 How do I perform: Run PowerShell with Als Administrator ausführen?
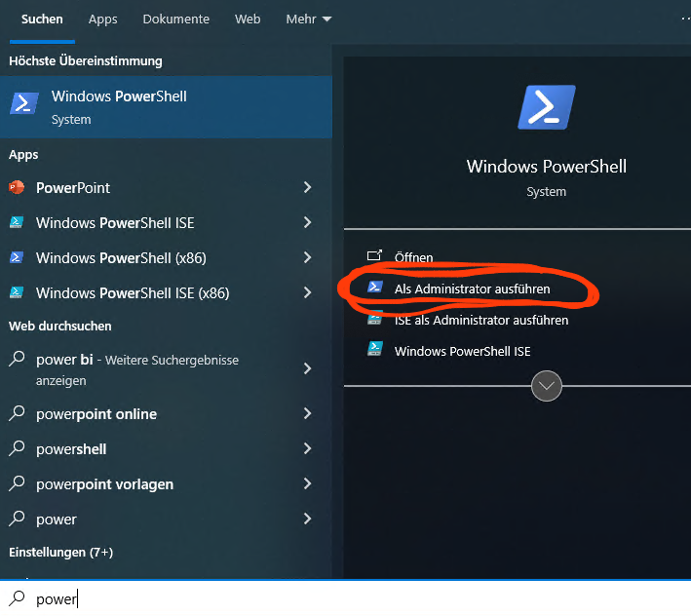click(x=472, y=289)
